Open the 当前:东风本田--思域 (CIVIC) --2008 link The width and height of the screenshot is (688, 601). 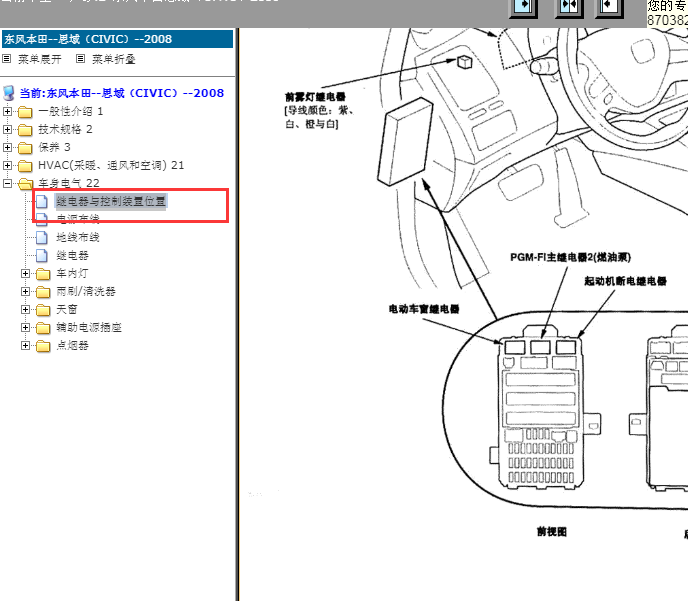[x=122, y=93]
